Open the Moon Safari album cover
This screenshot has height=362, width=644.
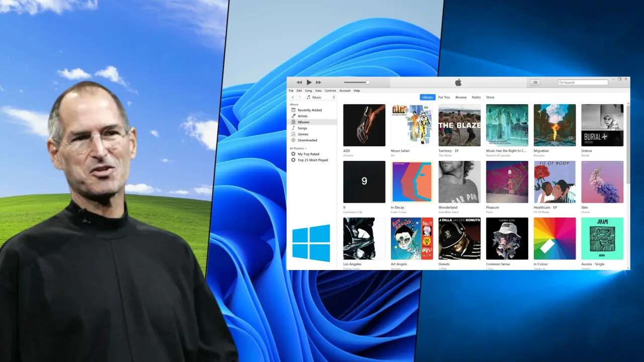coord(412,125)
